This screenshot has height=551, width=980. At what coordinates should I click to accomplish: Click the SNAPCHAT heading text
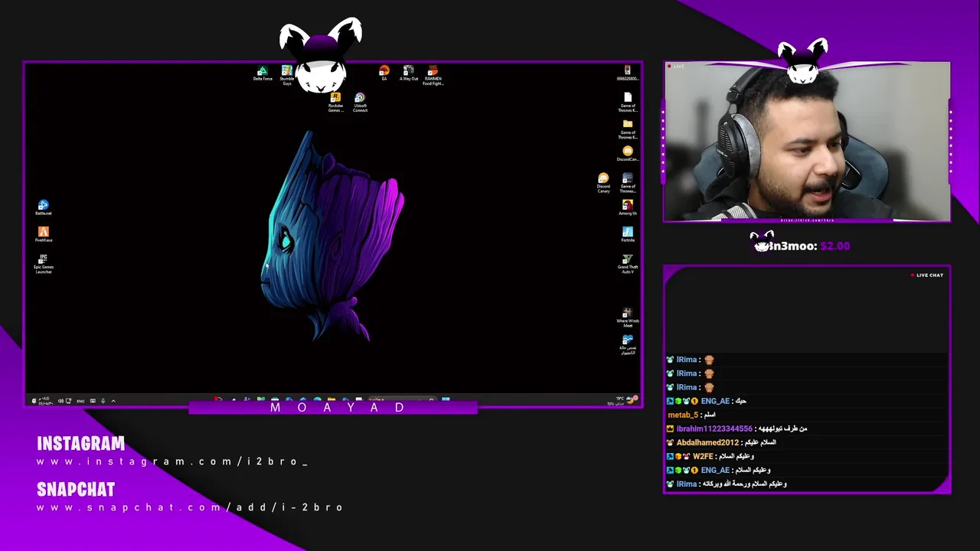76,490
